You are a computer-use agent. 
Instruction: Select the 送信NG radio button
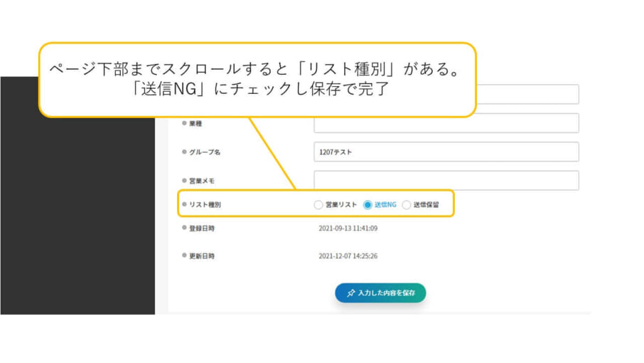[367, 205]
